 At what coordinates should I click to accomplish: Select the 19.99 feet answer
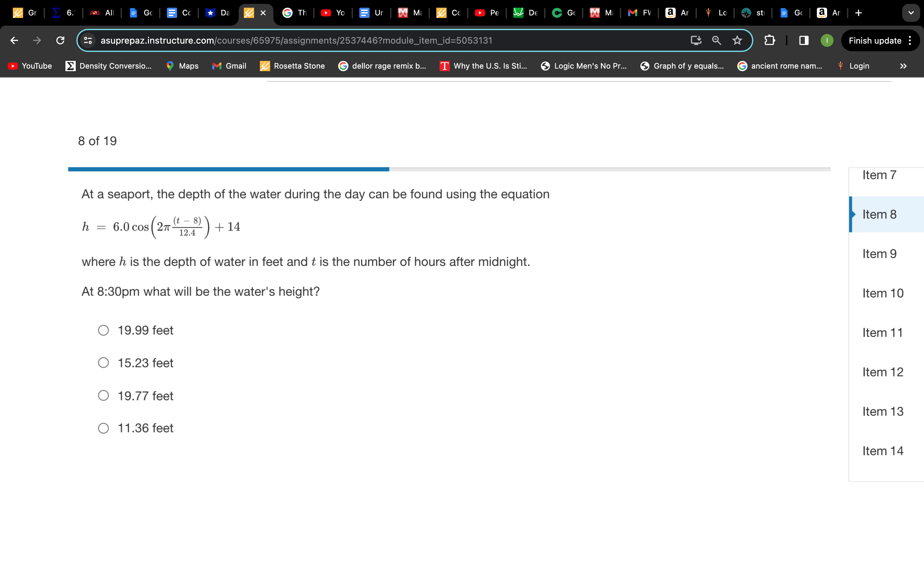[104, 330]
